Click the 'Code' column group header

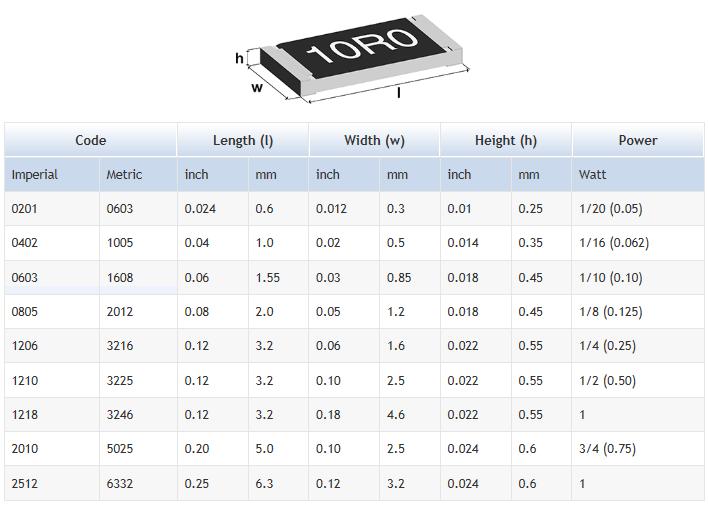(90, 140)
